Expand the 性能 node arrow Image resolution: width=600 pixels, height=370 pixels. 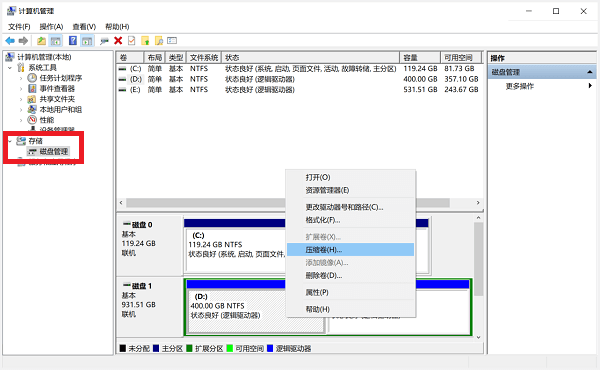tap(21, 120)
